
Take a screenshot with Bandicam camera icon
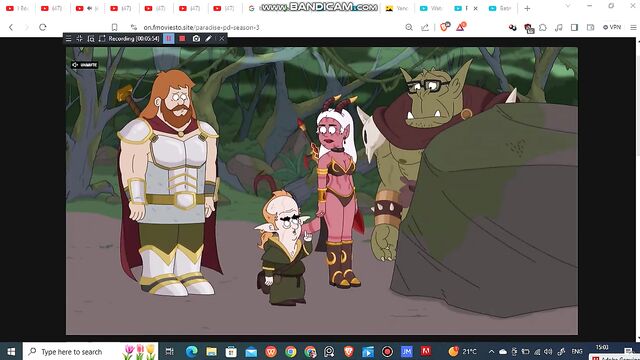click(196, 38)
